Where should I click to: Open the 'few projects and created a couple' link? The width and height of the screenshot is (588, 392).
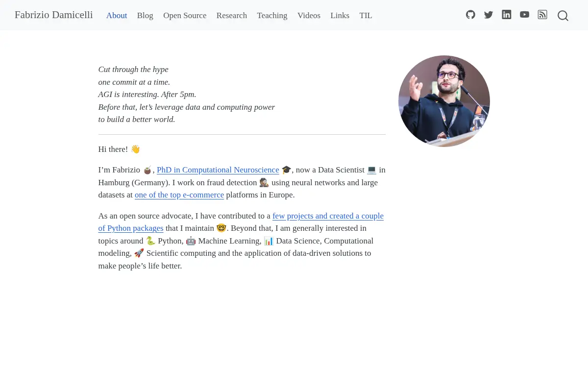pos(328,216)
